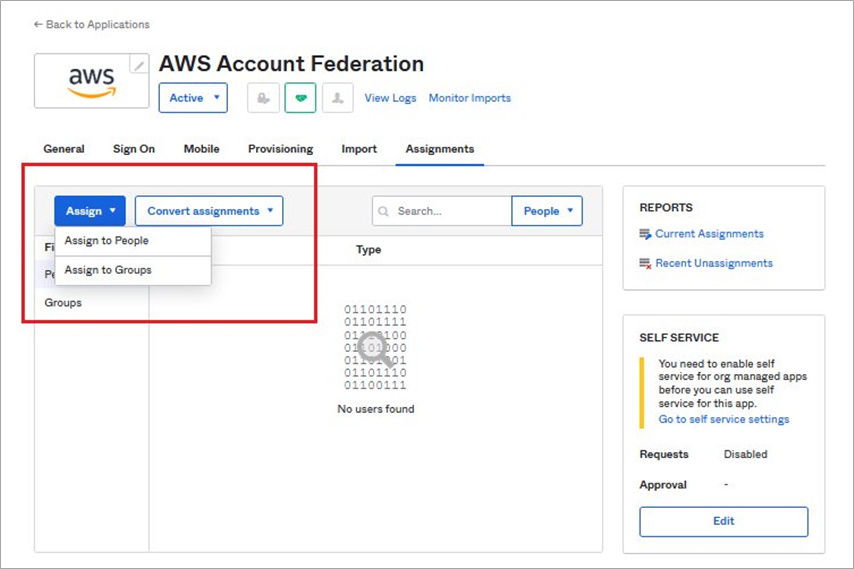Expand the Convert assignments dropdown
This screenshot has height=569, width=854.
point(209,211)
